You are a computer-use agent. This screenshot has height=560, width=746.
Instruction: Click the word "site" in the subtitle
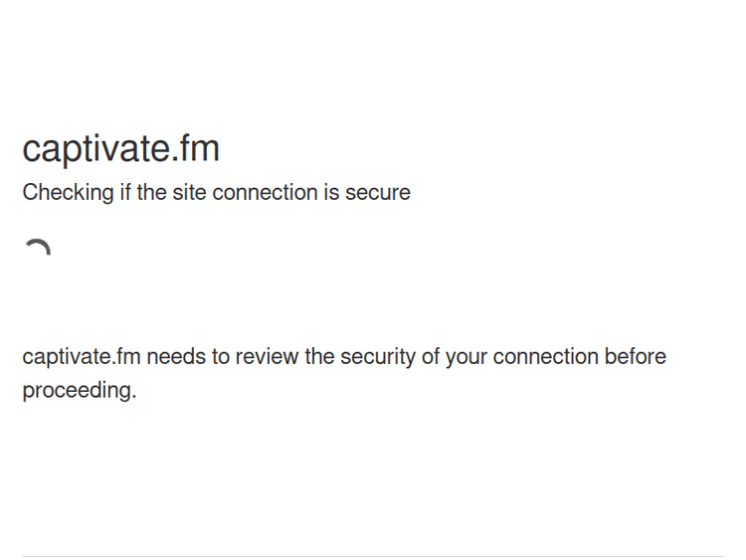(189, 193)
